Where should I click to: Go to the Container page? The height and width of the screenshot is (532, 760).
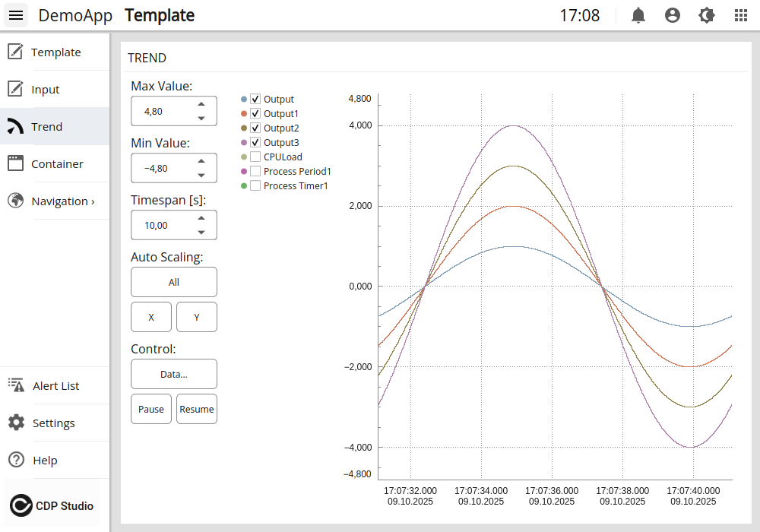[57, 164]
